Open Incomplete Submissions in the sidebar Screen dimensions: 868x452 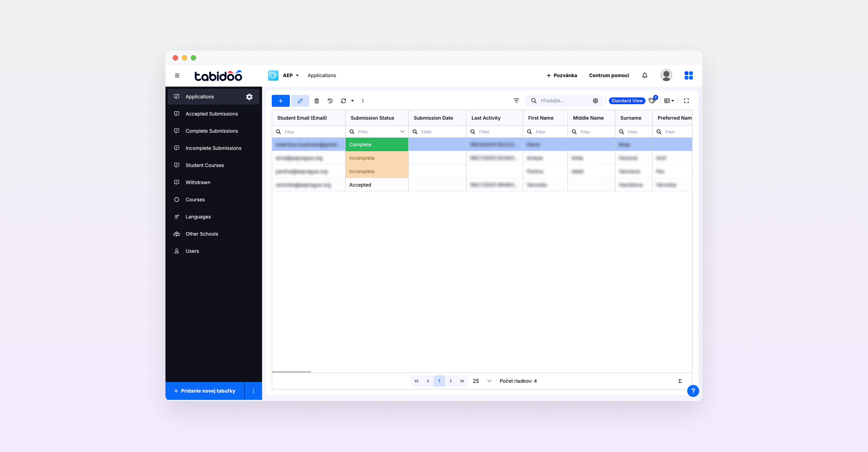[x=213, y=148]
